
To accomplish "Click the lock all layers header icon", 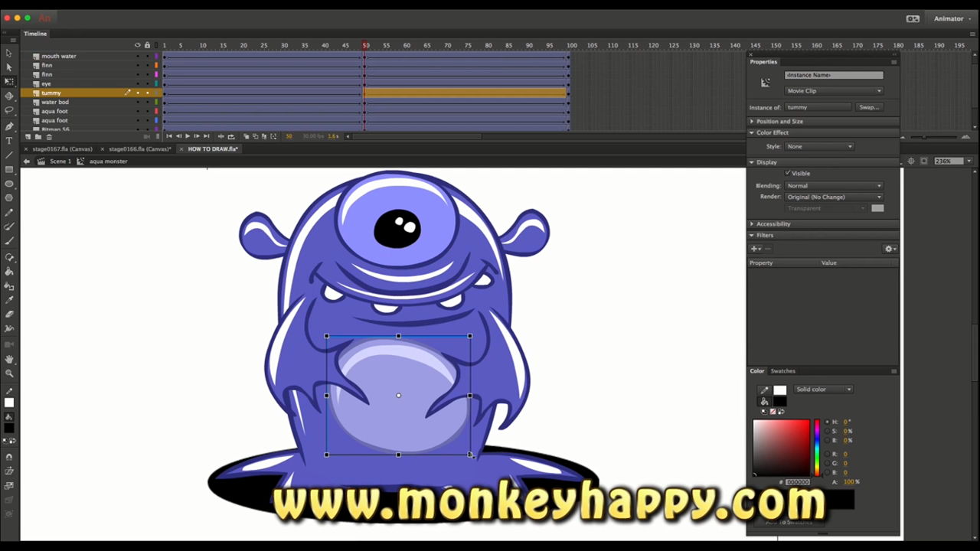I will pyautogui.click(x=147, y=45).
